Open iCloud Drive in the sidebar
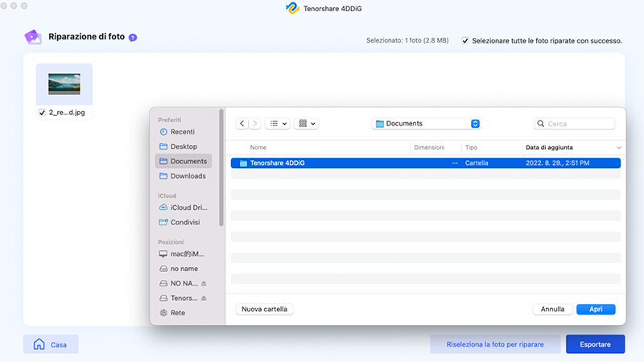 184,208
